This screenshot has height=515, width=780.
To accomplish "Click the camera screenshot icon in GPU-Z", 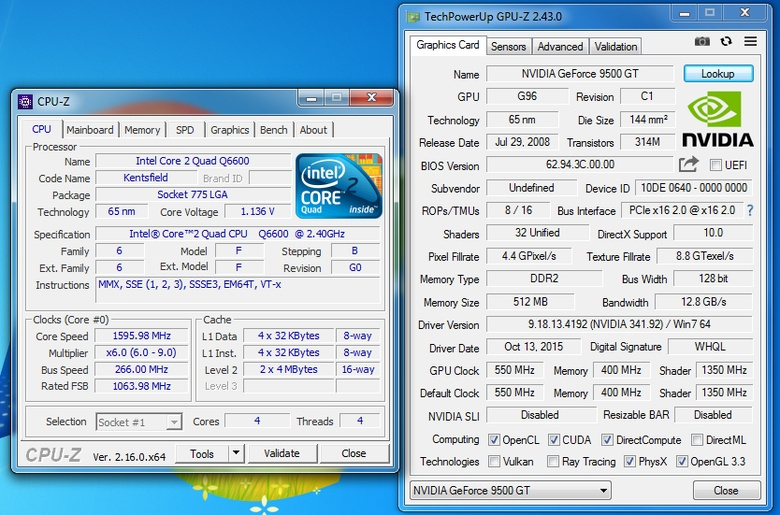I will (702, 41).
